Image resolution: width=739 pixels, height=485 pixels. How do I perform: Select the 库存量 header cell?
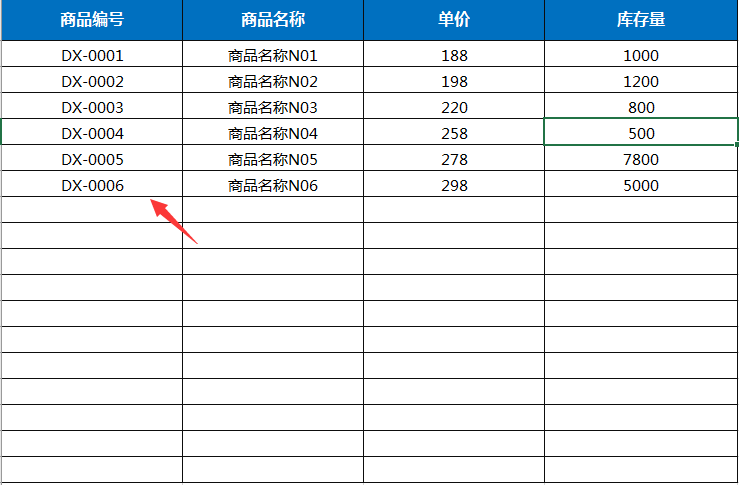[641, 20]
